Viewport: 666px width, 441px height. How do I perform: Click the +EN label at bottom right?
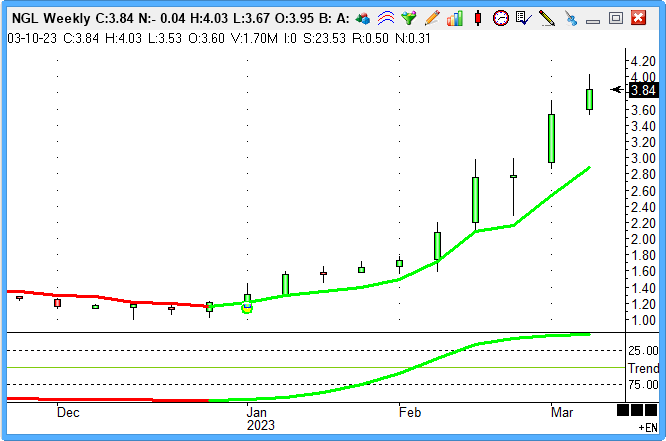(x=647, y=427)
